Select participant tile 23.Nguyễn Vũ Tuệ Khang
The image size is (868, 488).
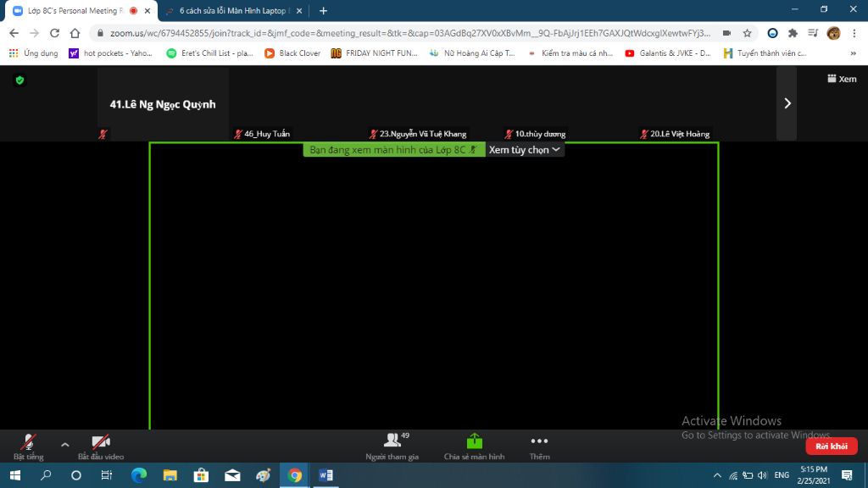[x=431, y=103]
